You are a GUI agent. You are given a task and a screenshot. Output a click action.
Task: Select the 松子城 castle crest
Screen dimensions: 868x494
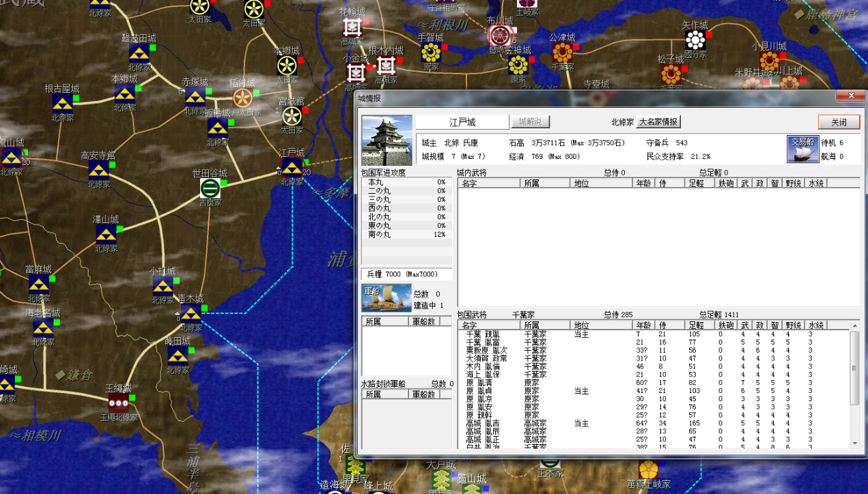point(671,74)
